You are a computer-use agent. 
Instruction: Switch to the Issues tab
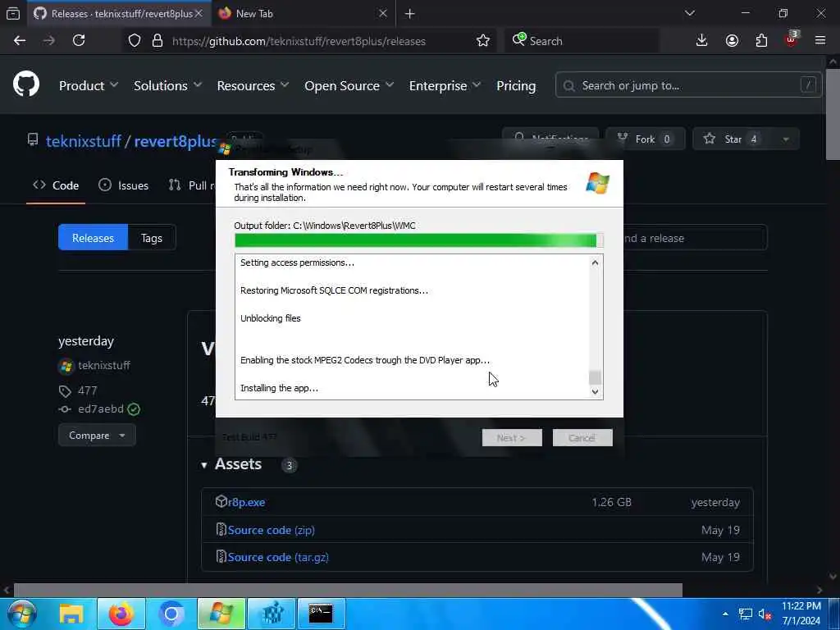click(124, 186)
